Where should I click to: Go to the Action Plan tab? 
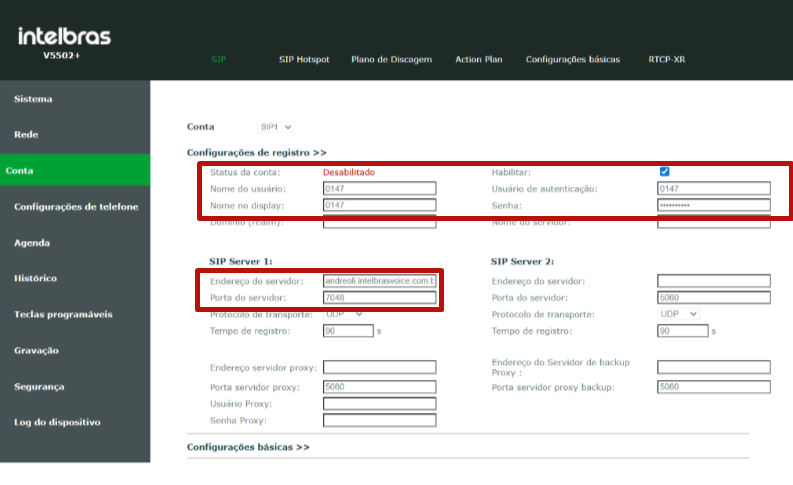[478, 59]
